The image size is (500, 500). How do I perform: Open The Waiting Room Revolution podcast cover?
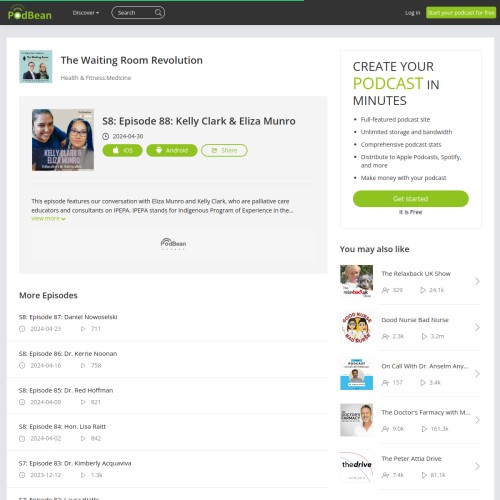36,66
